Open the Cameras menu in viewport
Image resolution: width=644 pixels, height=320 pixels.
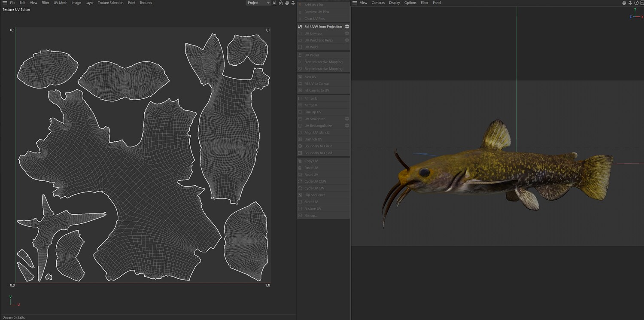pos(378,3)
